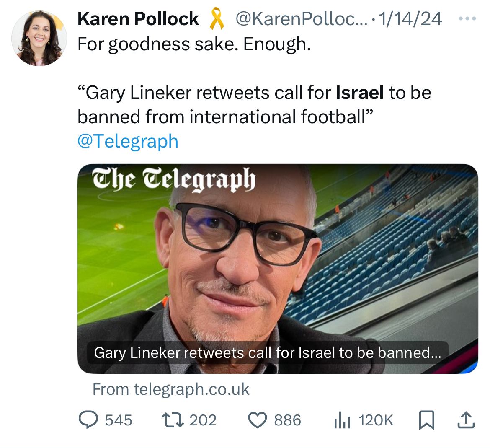This screenshot has width=490, height=448.
Task: Open the @Telegraph mention link
Action: pyautogui.click(x=128, y=141)
